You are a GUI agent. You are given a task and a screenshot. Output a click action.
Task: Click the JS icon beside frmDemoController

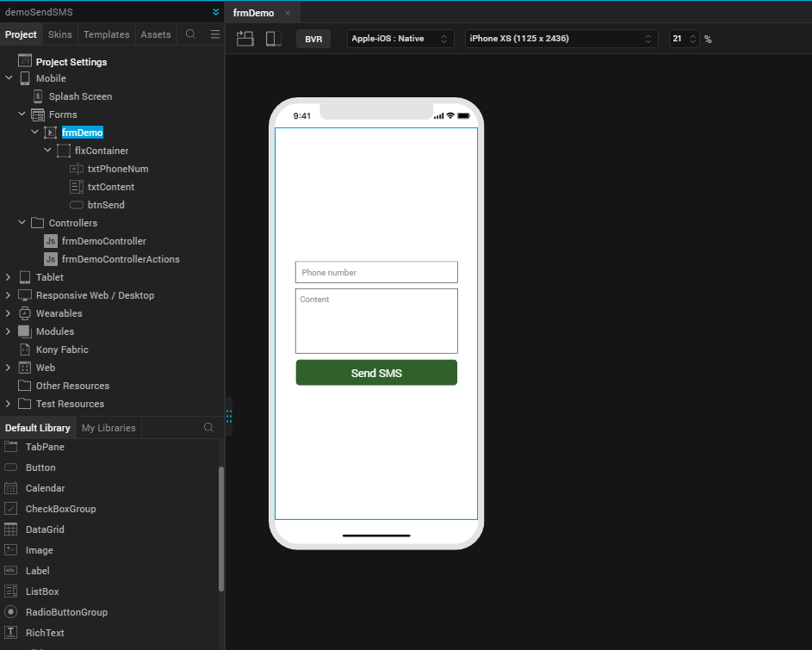tap(50, 241)
